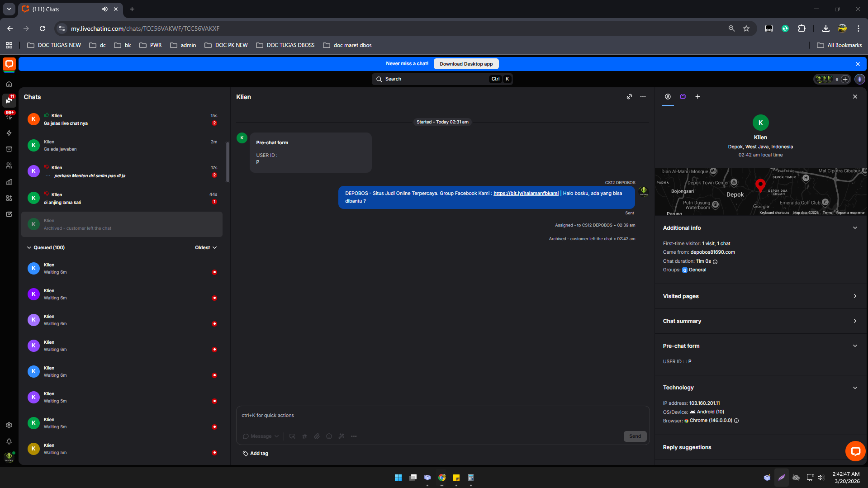Insert canned response icon in composer
The height and width of the screenshot is (488, 868).
coord(292,436)
